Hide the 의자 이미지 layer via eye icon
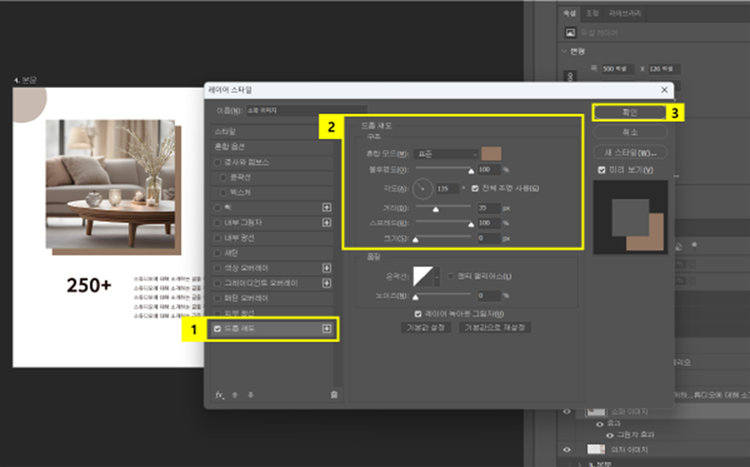 click(x=567, y=449)
